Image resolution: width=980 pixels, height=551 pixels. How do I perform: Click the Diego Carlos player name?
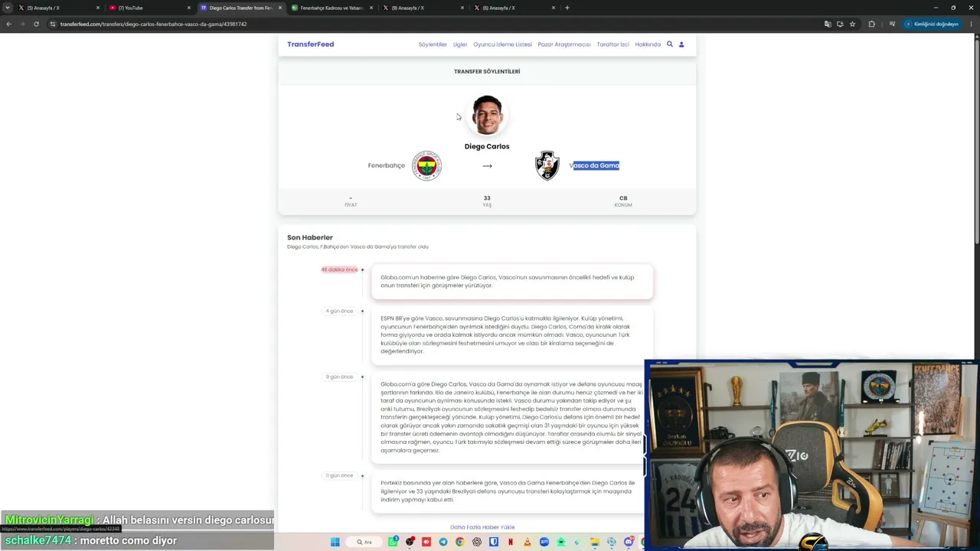pos(487,146)
